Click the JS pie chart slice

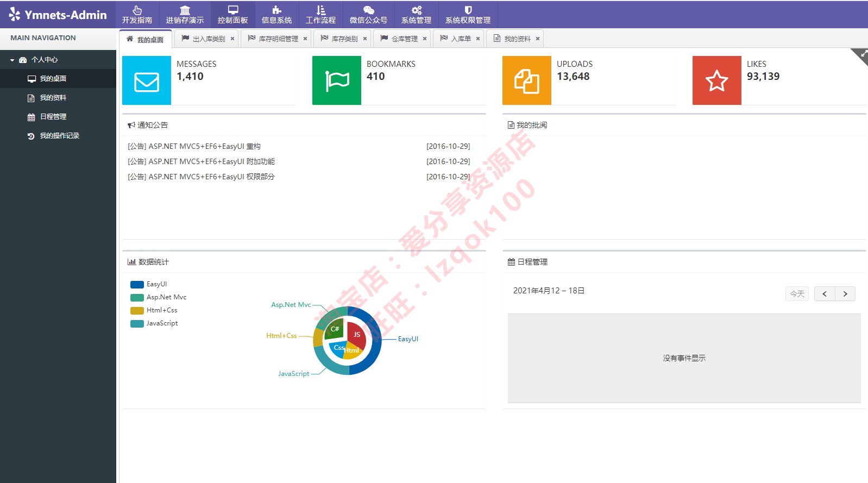click(357, 334)
